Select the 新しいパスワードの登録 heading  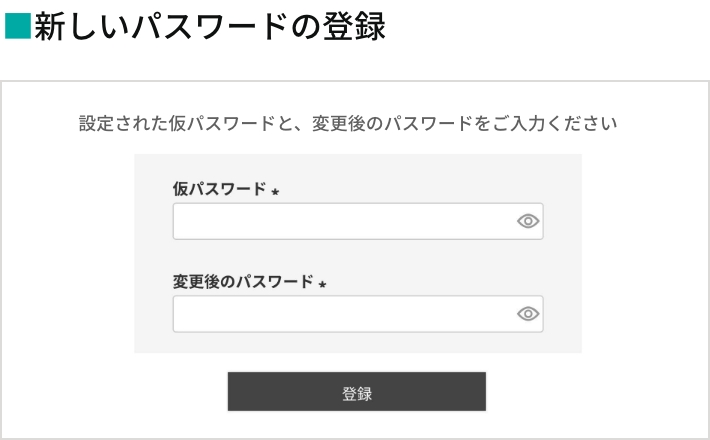tap(209, 27)
